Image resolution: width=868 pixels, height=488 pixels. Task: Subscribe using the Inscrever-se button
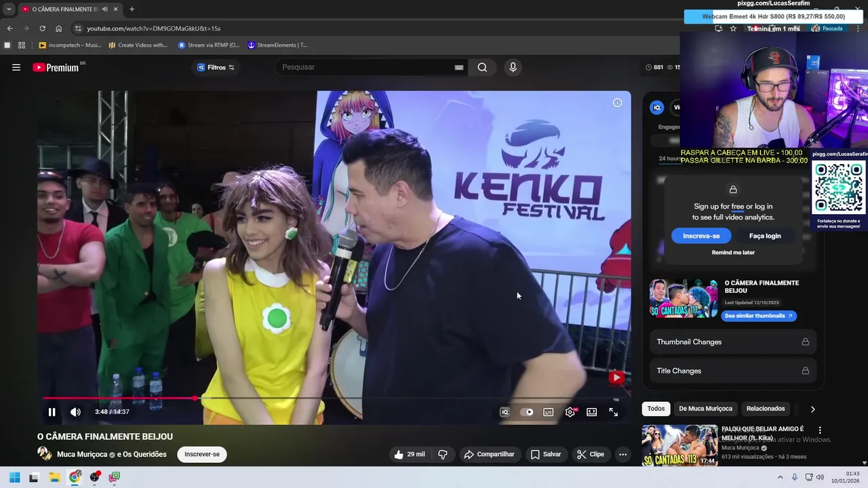(202, 454)
